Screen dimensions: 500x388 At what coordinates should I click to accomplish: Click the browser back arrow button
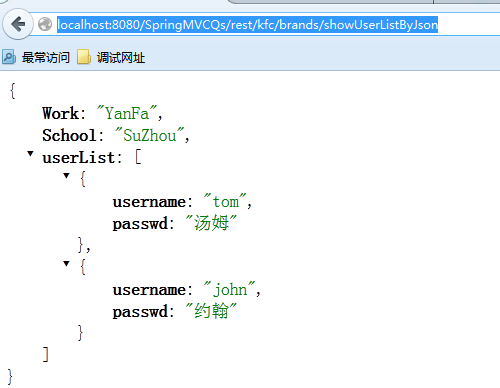[18, 24]
